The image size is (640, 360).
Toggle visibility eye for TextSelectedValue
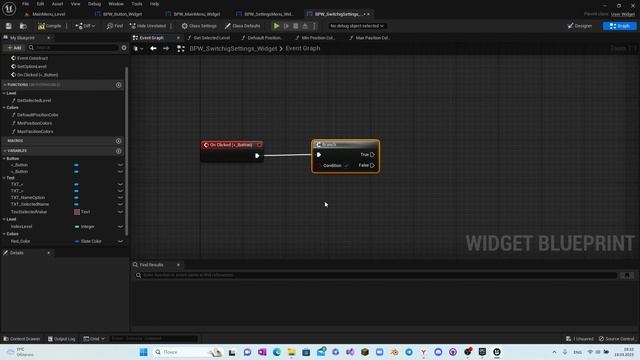(x=120, y=212)
